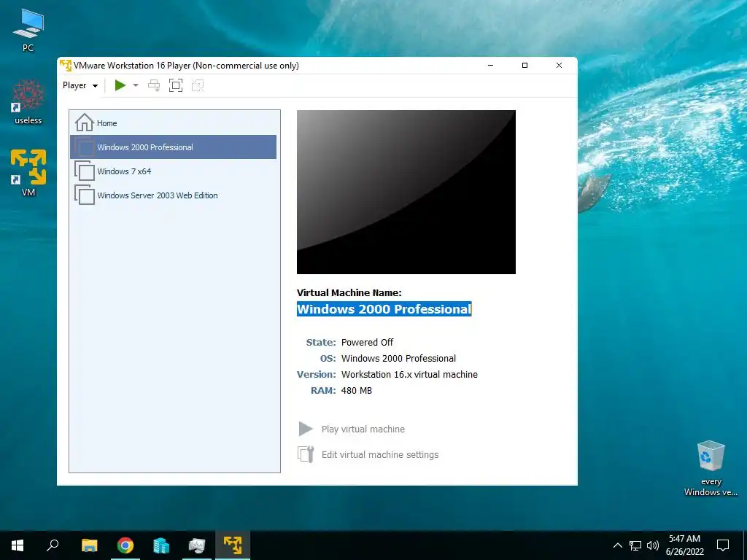This screenshot has width=747, height=560.
Task: Open the taskbar clock showing 5:47 AM
Action: [684, 545]
